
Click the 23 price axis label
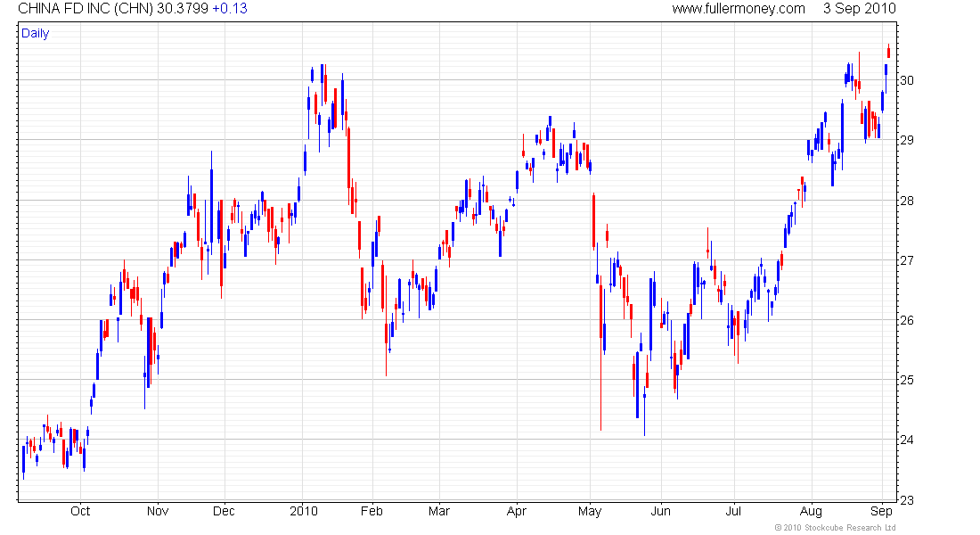click(906, 500)
